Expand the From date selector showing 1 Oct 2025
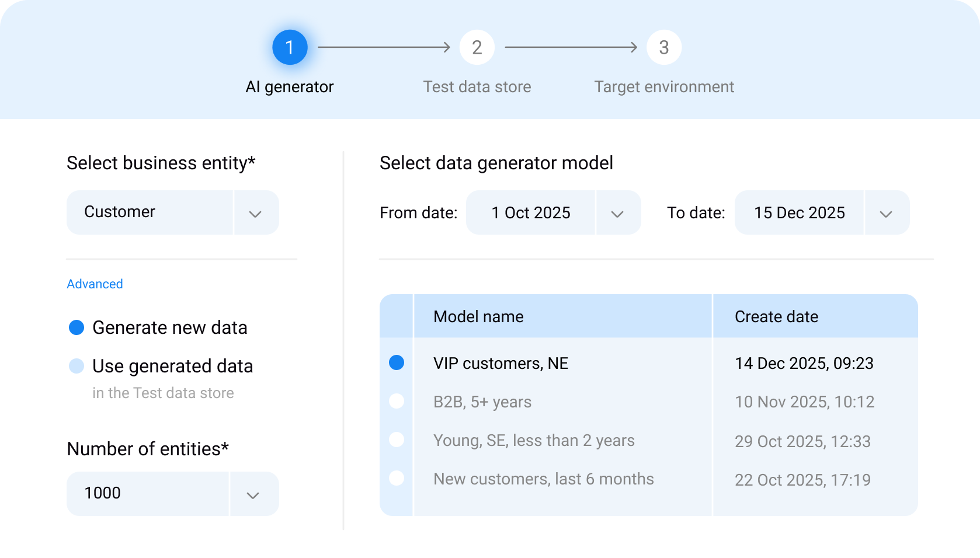Viewport: 980px width, 558px height. coord(618,212)
